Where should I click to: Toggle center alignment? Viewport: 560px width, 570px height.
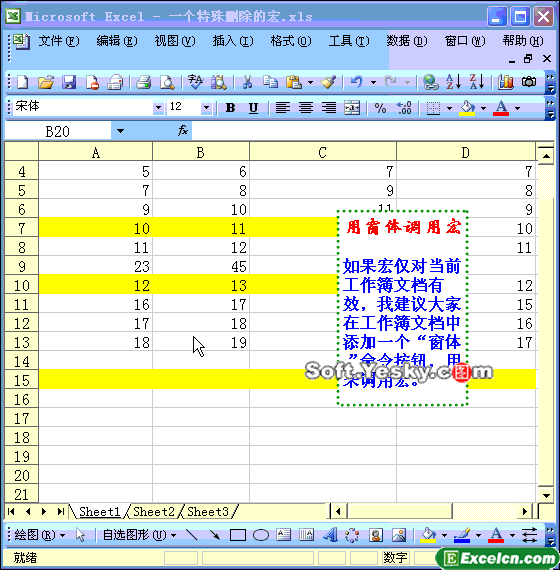pyautogui.click(x=306, y=108)
